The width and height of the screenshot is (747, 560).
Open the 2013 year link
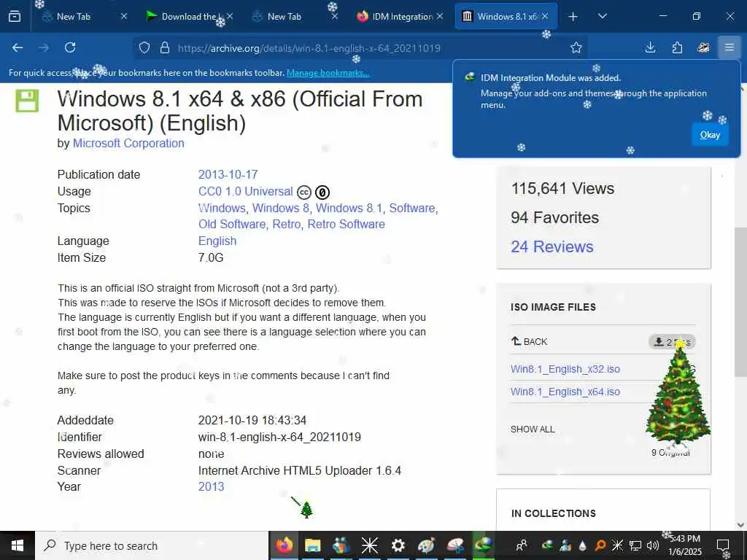coord(211,486)
